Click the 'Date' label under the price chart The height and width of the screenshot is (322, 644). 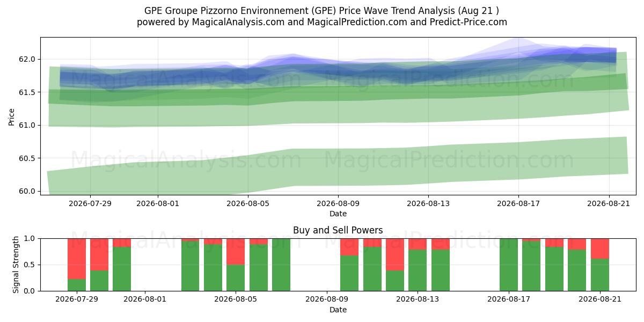point(338,214)
